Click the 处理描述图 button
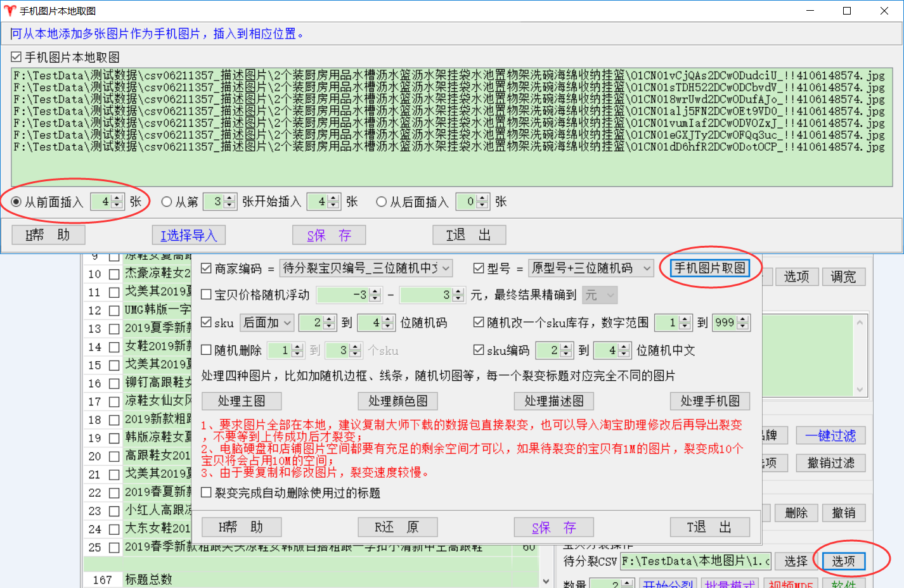 click(553, 401)
